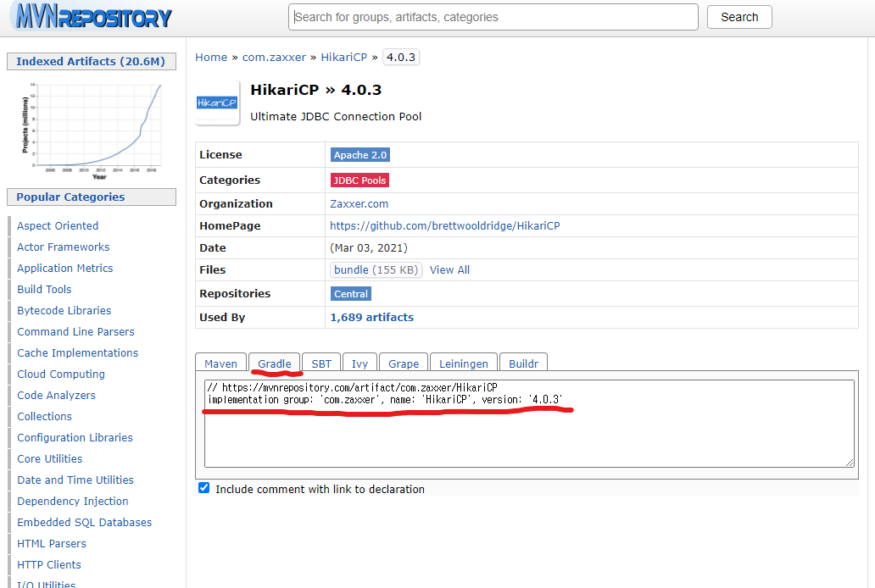The height and width of the screenshot is (588, 875).
Task: Switch to the Ivy tab
Action: (x=360, y=363)
